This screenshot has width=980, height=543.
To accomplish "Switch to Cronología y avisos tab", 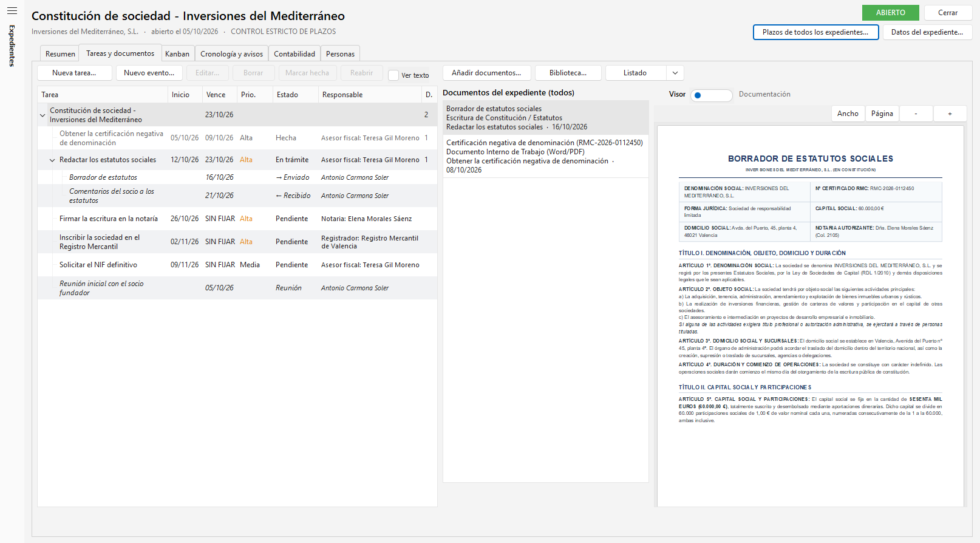I will [x=231, y=54].
